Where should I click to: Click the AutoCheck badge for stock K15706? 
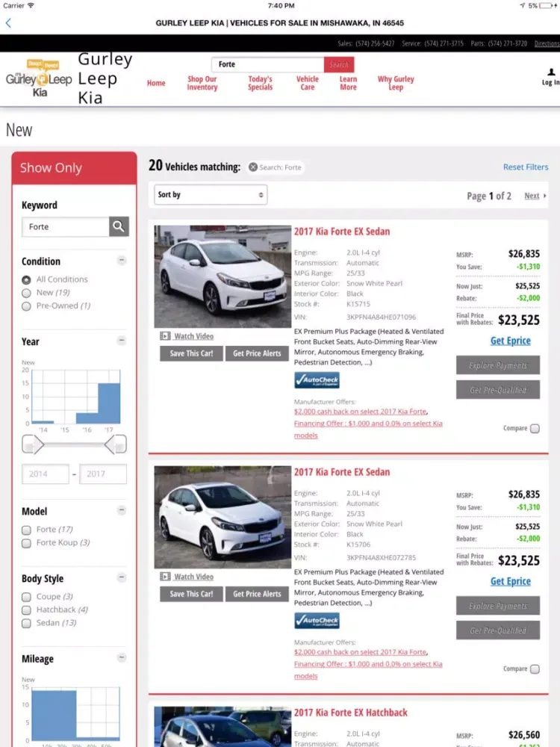pyautogui.click(x=317, y=621)
